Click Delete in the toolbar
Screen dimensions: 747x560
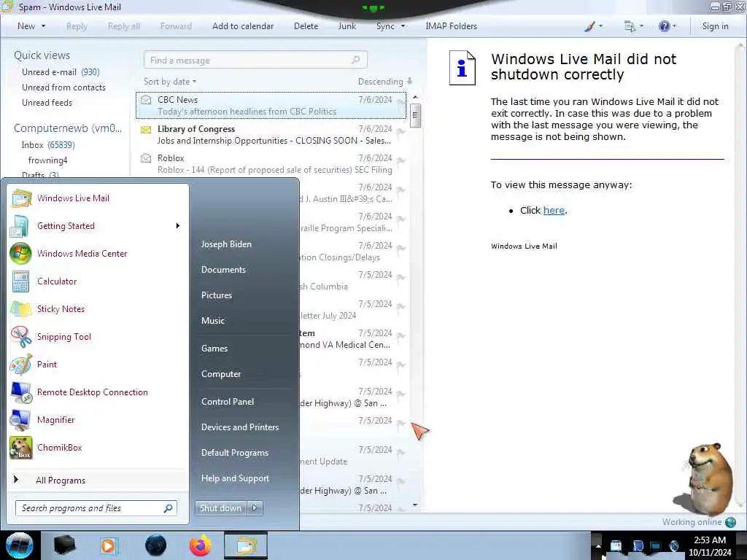coord(306,26)
